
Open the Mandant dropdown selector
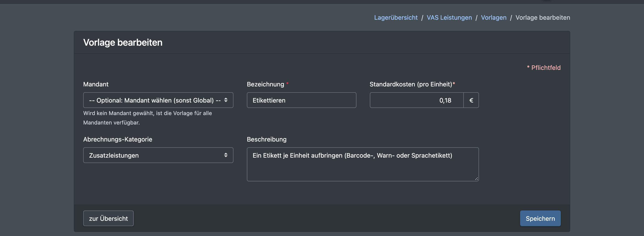pos(158,100)
